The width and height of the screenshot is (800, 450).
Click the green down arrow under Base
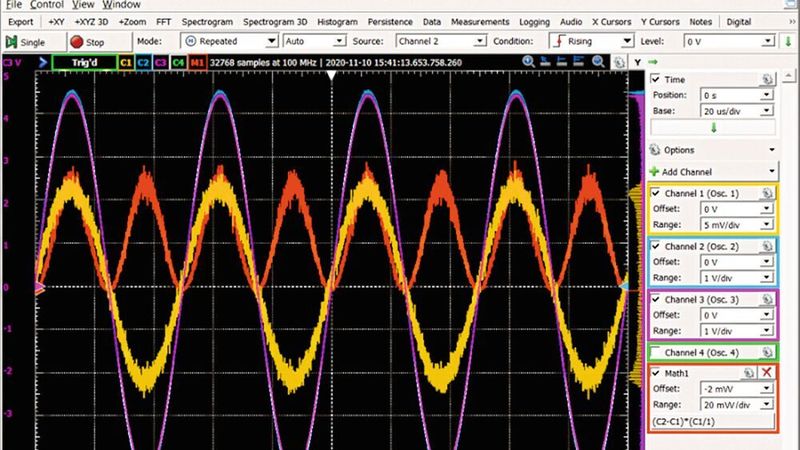(713, 128)
